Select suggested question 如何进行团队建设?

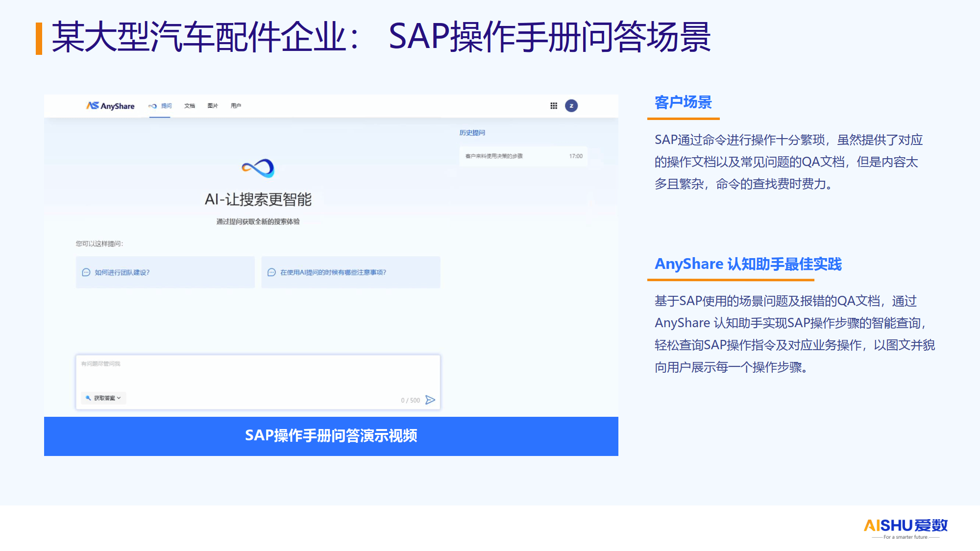point(165,272)
